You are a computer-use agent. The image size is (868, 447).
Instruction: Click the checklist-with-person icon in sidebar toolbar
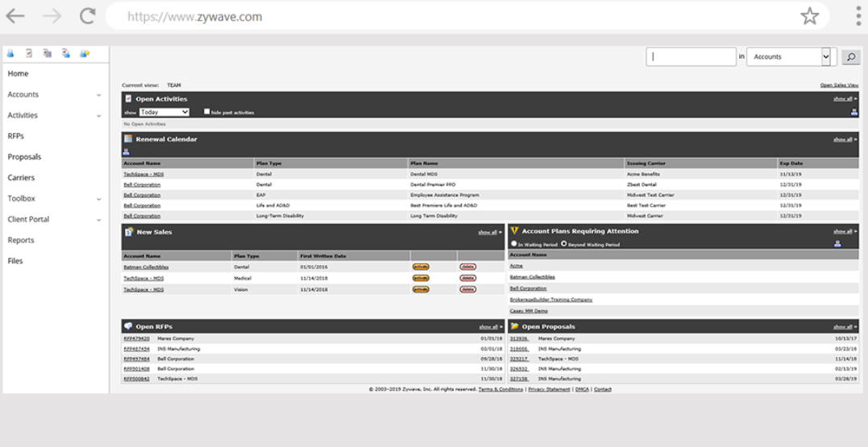(x=66, y=53)
